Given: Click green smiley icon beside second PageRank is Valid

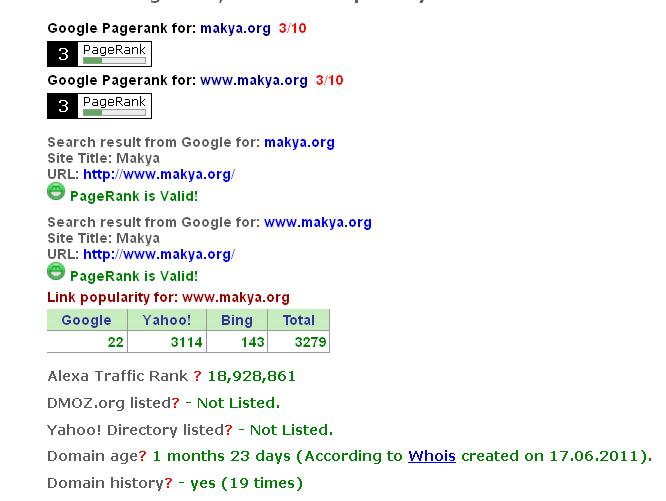Looking at the screenshot, I should click(x=56, y=271).
